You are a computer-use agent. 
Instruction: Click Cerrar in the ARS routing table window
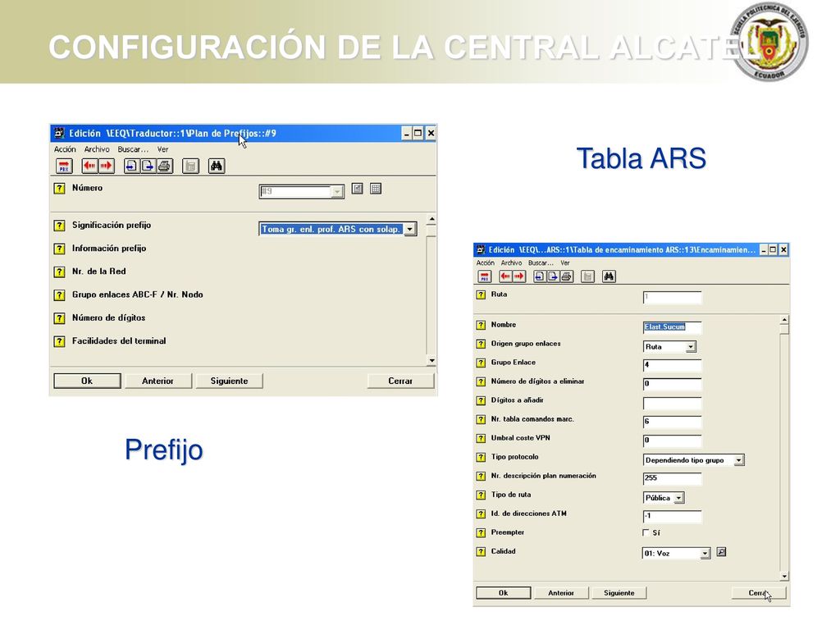[x=759, y=593]
